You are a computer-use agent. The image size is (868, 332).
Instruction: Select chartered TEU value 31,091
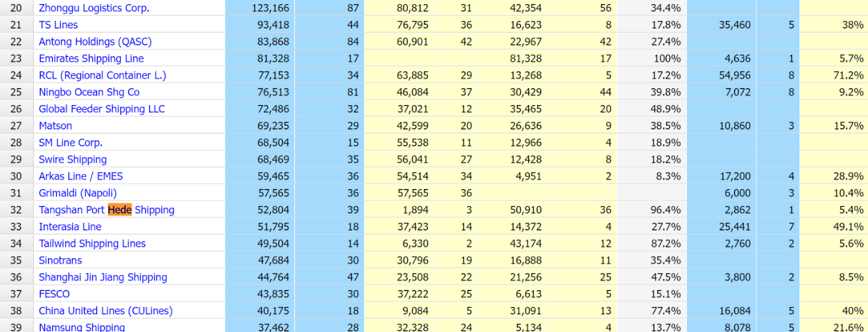click(526, 311)
